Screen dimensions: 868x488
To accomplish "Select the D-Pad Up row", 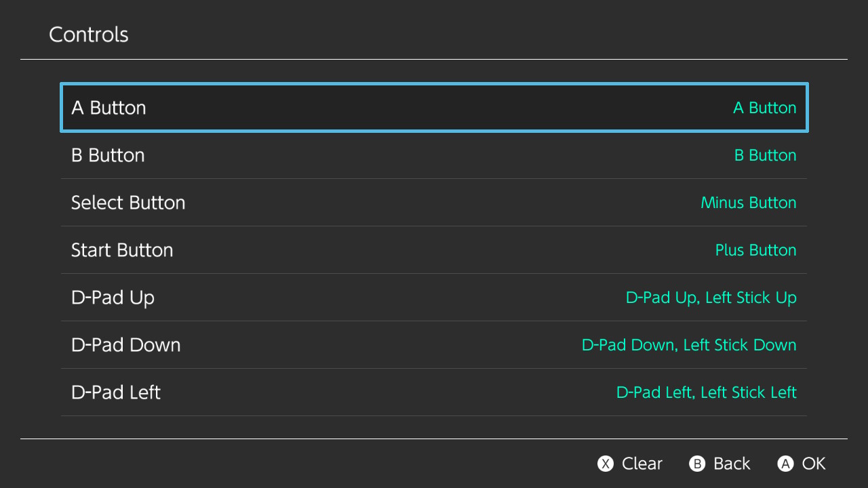I will pos(434,298).
